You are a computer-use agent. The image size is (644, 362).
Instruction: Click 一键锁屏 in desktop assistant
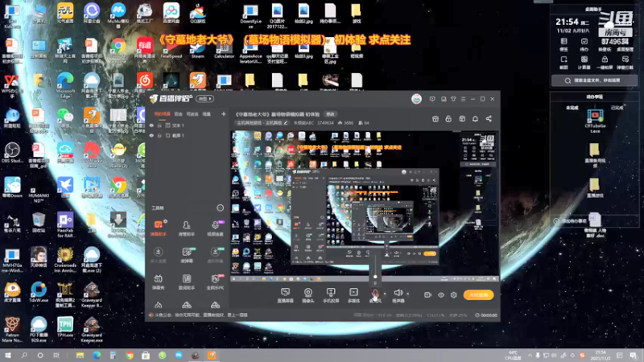(605, 63)
